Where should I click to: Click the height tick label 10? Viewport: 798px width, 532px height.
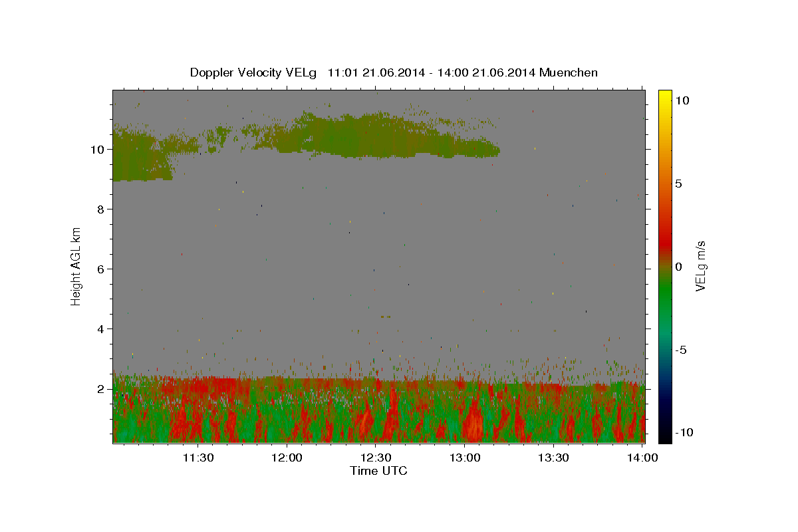[98, 149]
